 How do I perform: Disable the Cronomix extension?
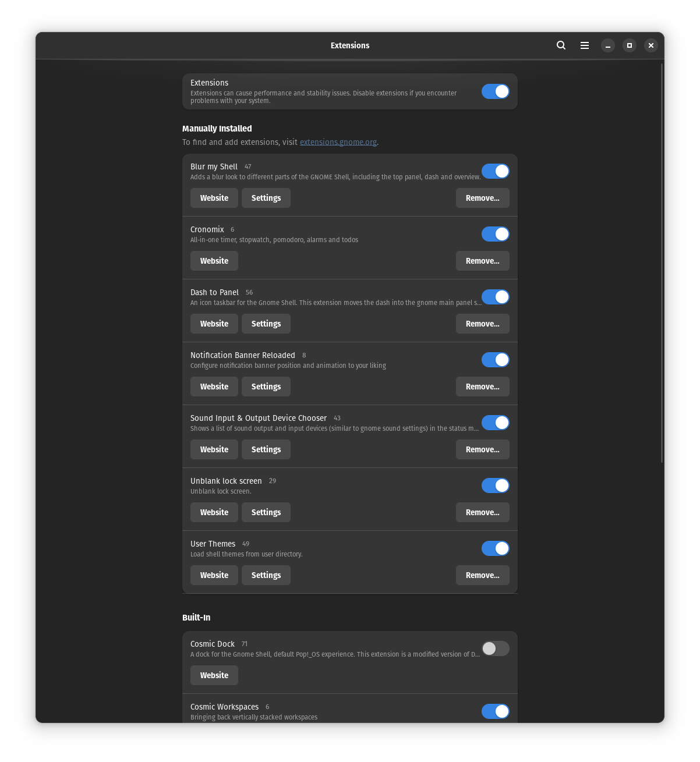tap(495, 234)
